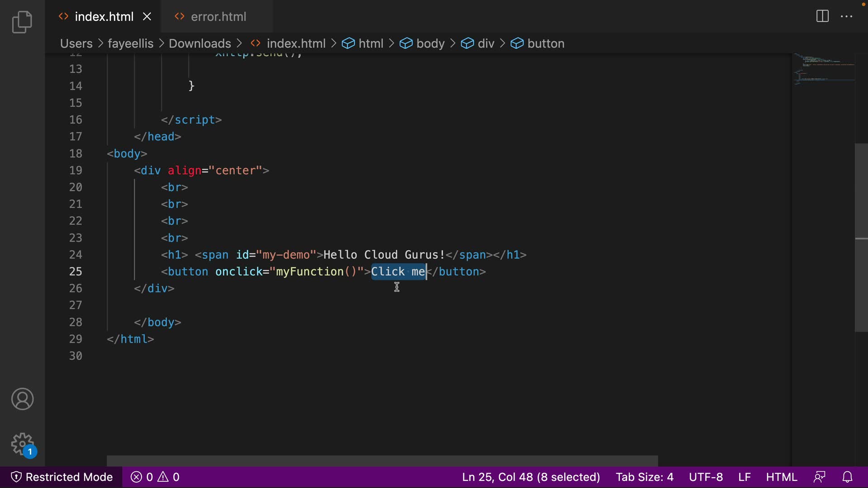
Task: Open the More Actions ellipsis menu
Action: 846,17
